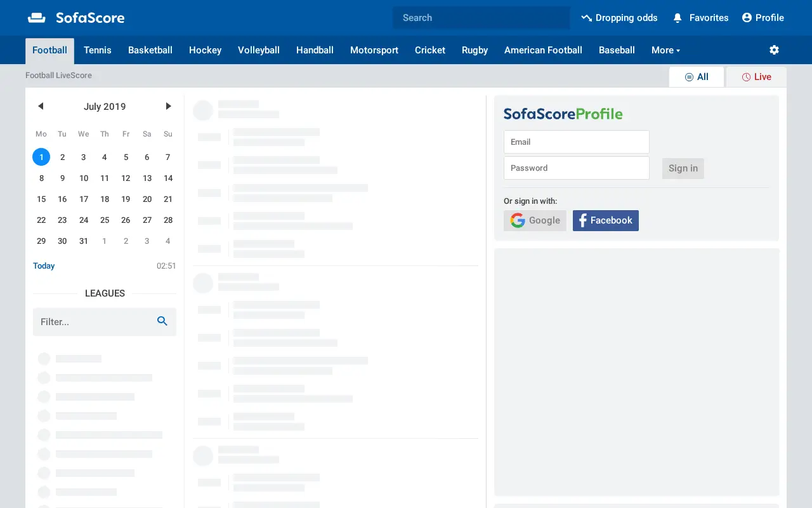This screenshot has height=508, width=812.
Task: Go to previous month arrow
Action: pyautogui.click(x=41, y=106)
